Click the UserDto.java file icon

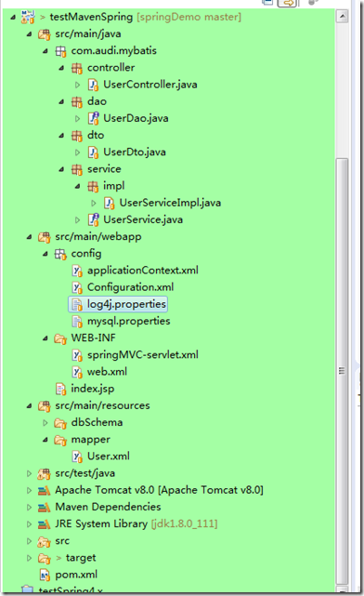(93, 152)
